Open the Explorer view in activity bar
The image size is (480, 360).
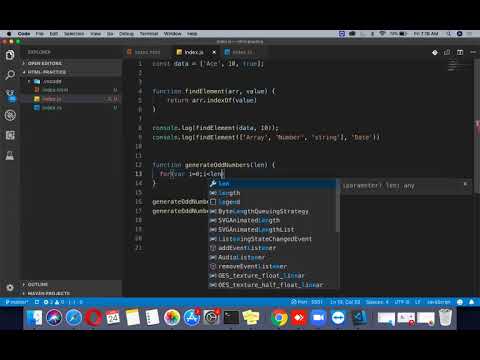pos(10,55)
